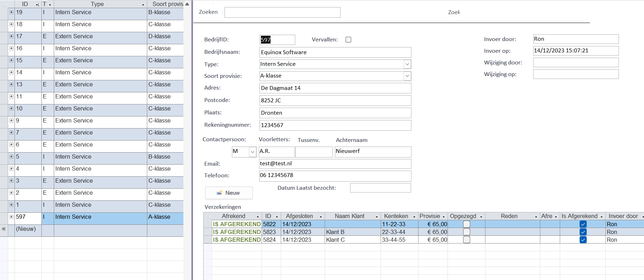Image resolution: width=644 pixels, height=280 pixels.
Task: Select the row selector for insurance 5823
Action: point(208,232)
